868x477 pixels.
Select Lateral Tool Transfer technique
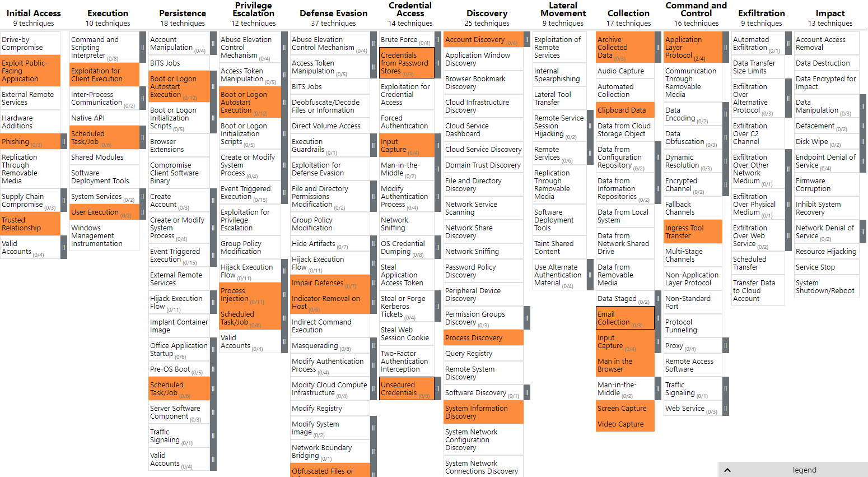pyautogui.click(x=559, y=98)
